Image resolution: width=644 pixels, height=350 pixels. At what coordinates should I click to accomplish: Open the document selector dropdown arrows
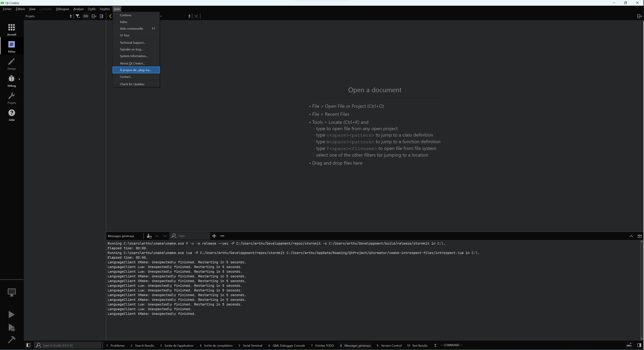pos(189,16)
